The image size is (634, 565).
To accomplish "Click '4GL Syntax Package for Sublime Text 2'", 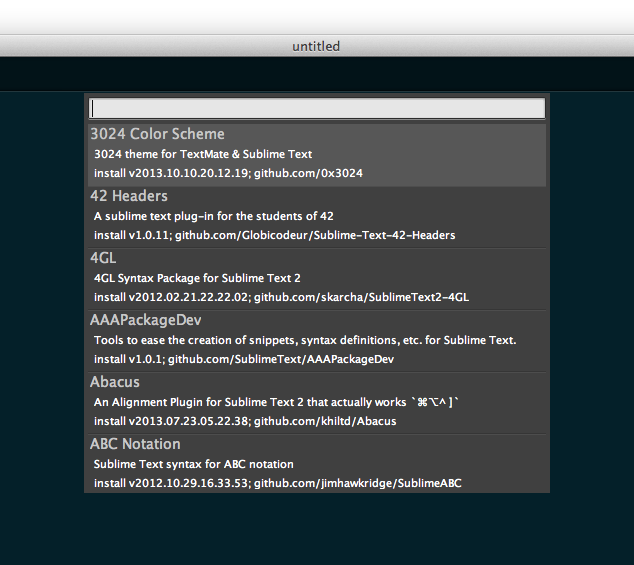I will click(197, 278).
